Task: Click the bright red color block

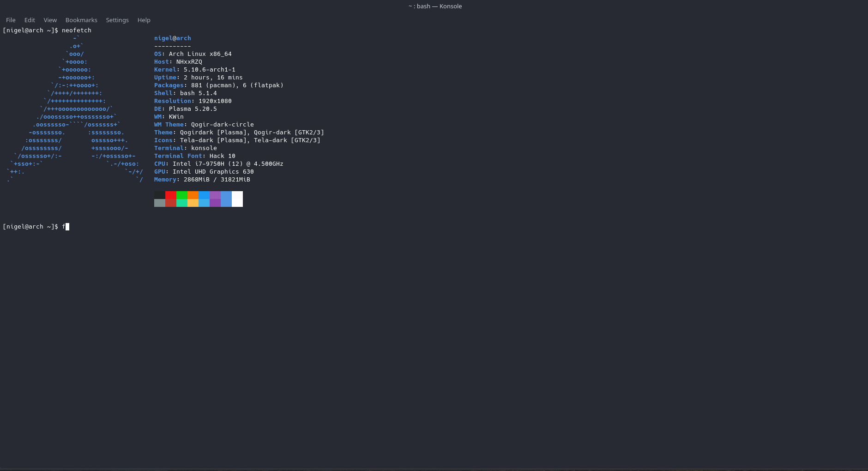Action: click(171, 195)
